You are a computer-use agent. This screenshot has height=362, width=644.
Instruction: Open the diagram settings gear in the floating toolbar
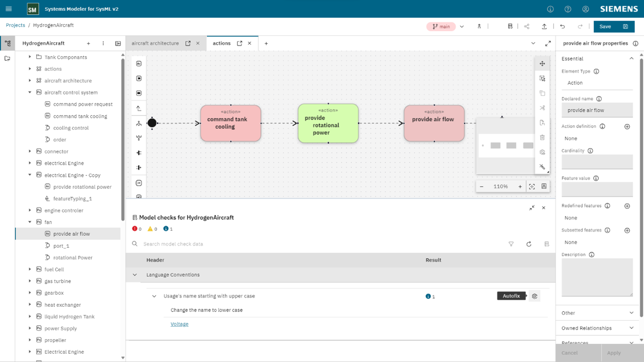(542, 152)
